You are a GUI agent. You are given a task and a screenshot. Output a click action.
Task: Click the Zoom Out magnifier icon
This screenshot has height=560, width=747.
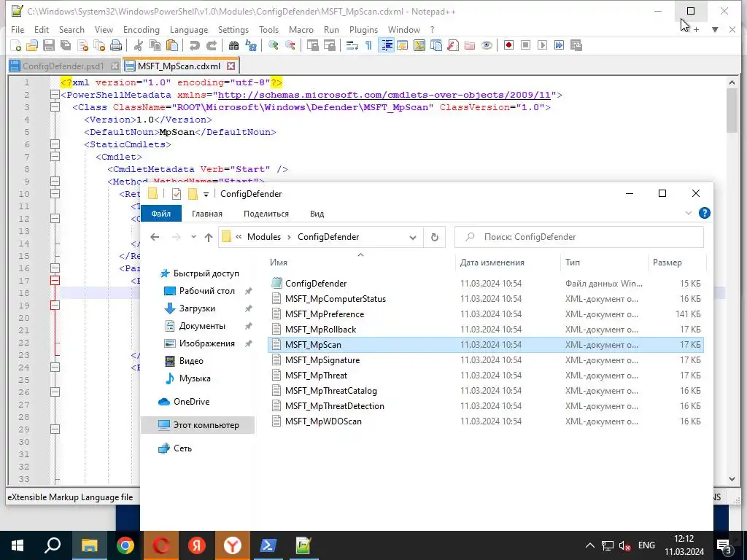[290, 45]
